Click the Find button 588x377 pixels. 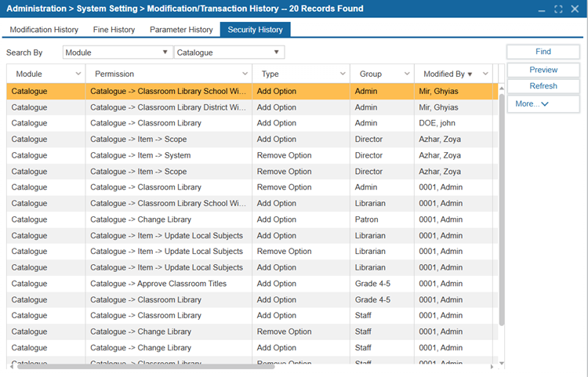point(543,52)
